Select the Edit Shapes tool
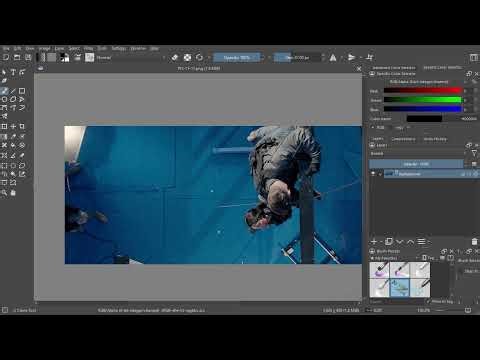This screenshot has width=480, height=360. [x=22, y=72]
